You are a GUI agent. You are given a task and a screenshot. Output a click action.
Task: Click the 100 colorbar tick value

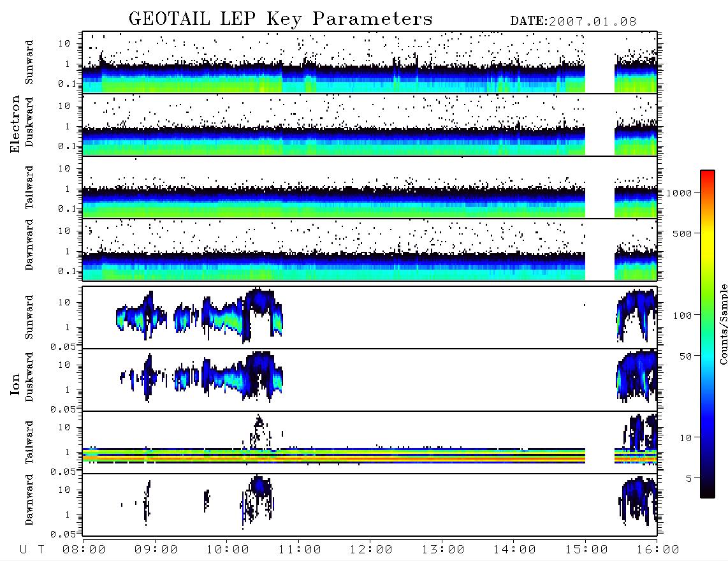(683, 316)
